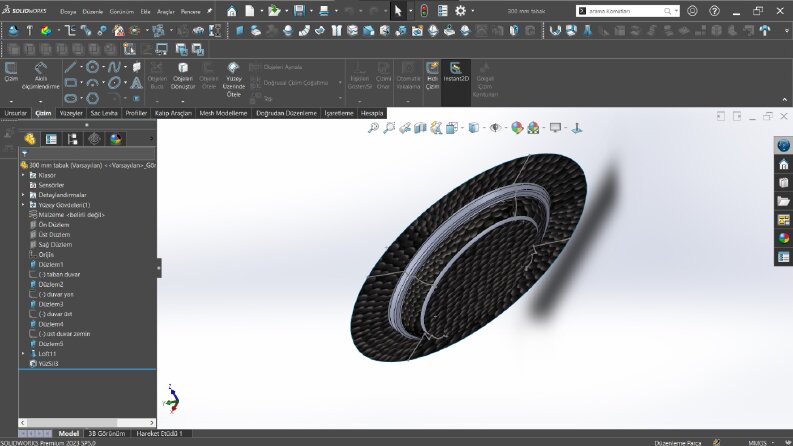This screenshot has width=793, height=446.
Task: Select the Yüzey Üzerinde Ötele tool
Action: (233, 79)
